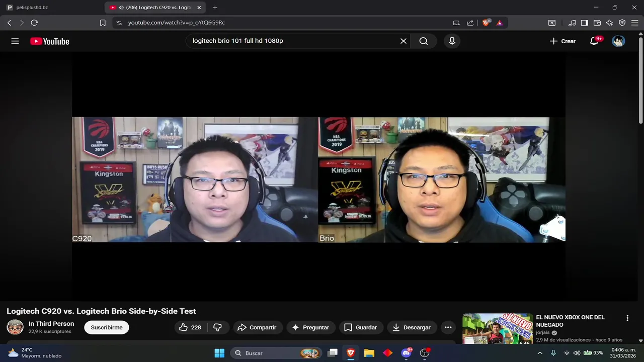Mute the audio-playing tab speaker icon
Image resolution: width=644 pixels, height=362 pixels.
point(121,8)
